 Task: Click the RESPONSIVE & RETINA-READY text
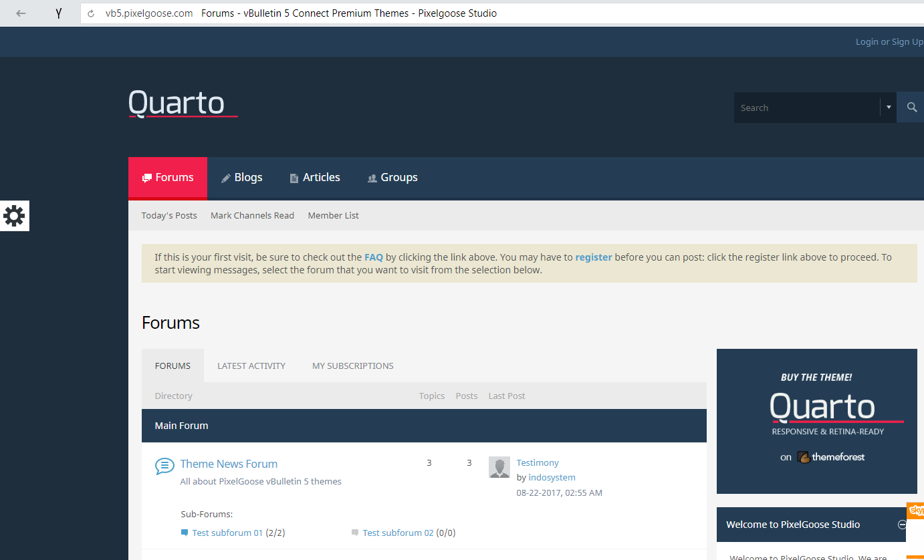point(828,432)
